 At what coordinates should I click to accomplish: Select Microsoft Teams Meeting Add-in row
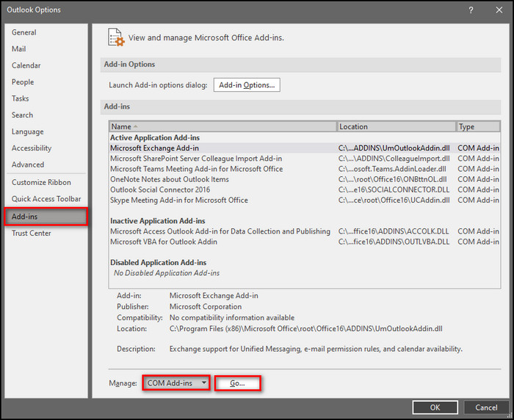click(196, 169)
